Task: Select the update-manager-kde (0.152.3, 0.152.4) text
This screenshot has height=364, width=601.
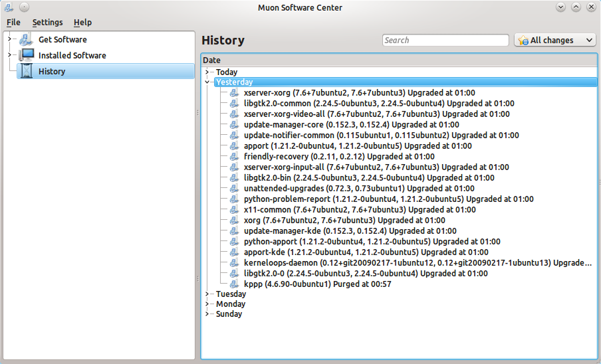Action: 350,230
